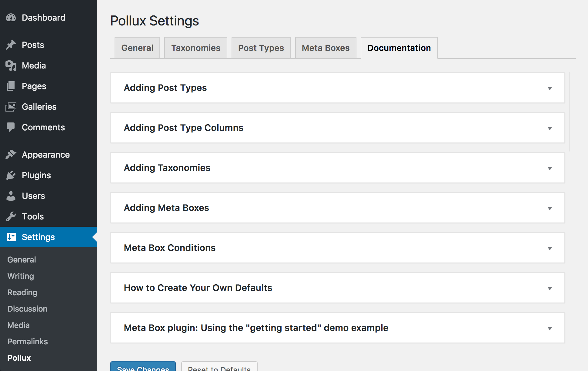Open Media settings submenu link
This screenshot has width=588, height=371.
click(x=18, y=325)
